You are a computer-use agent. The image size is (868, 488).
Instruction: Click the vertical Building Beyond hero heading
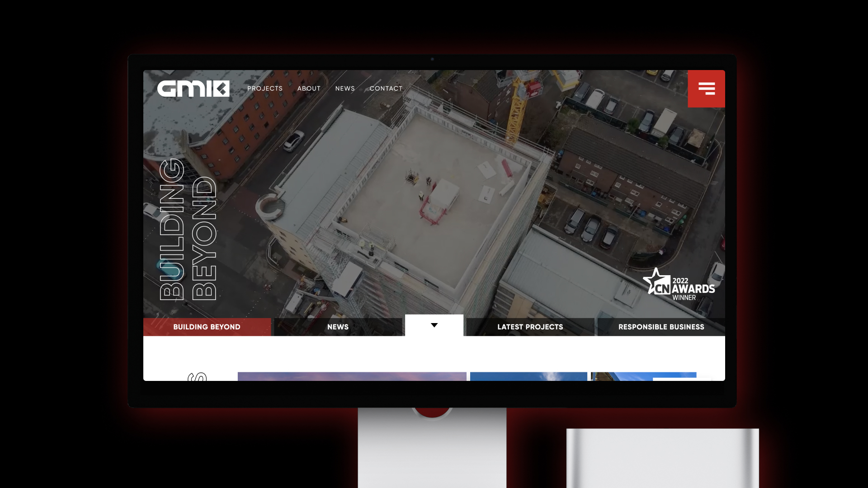coord(189,229)
